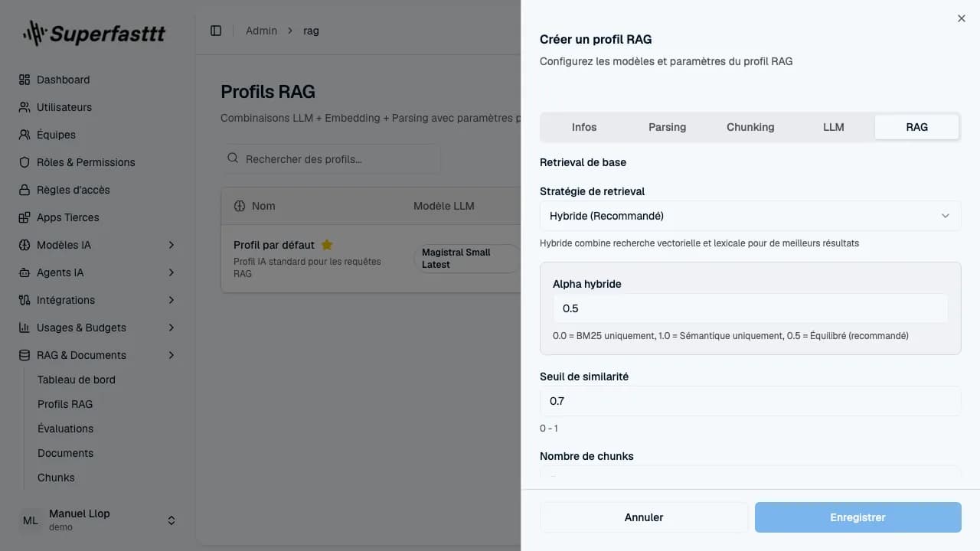Expand the Usages & Budgets chevron
Viewport: 980px width, 551px height.
click(171, 328)
